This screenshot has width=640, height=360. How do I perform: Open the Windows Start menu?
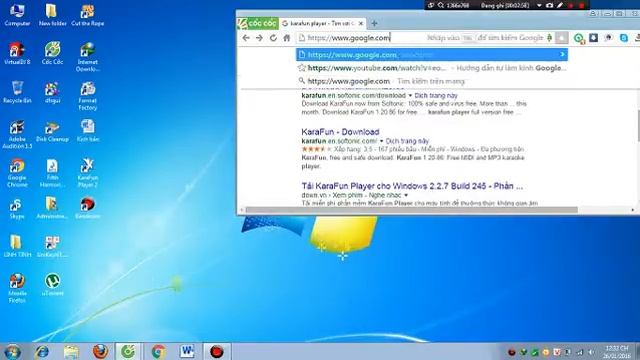[x=13, y=351]
